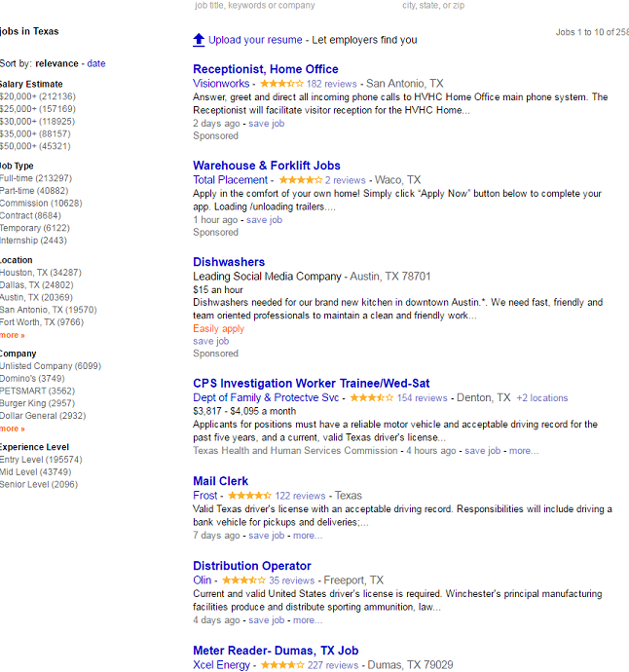The height and width of the screenshot is (672, 629).
Task: Open Olin company link
Action: click(203, 580)
